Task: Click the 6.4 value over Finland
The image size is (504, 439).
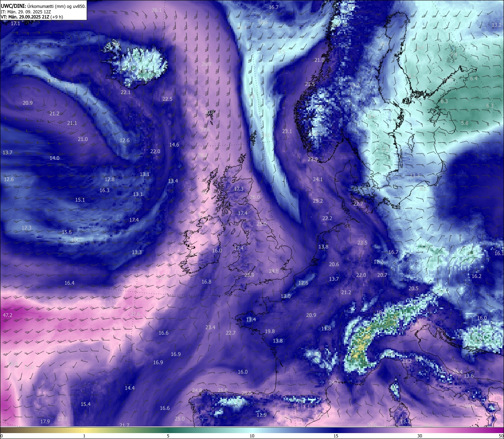Action: click(x=474, y=78)
